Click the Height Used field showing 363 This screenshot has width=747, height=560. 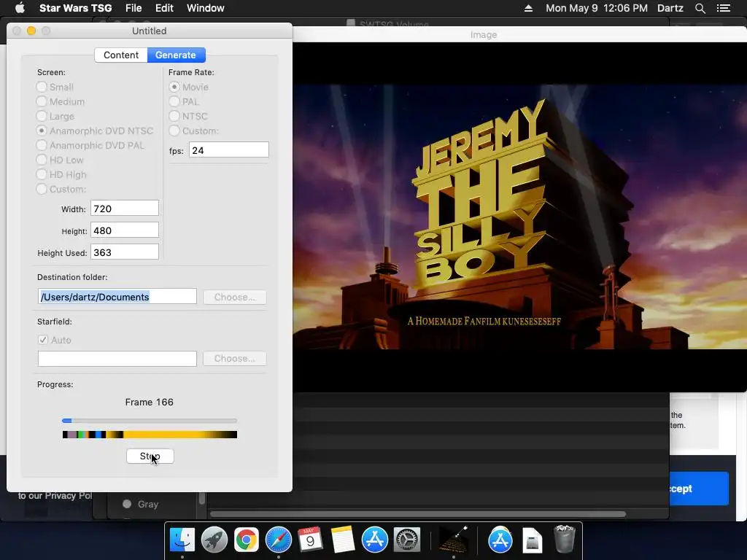click(124, 252)
